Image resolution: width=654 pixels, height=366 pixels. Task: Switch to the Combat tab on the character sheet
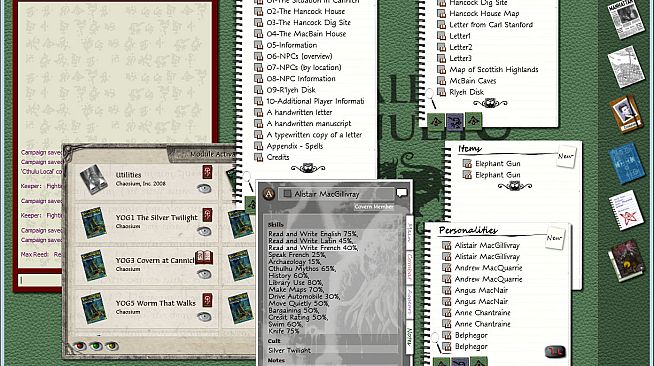click(x=409, y=267)
